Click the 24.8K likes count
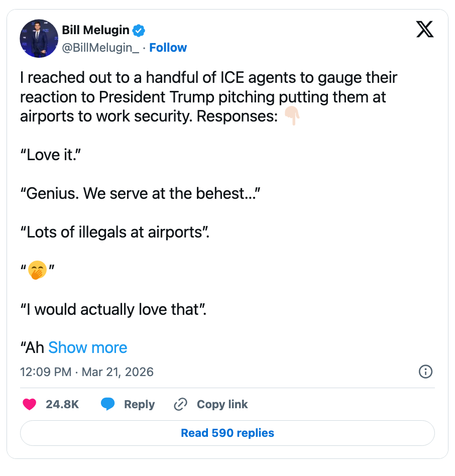This screenshot has height=476, width=455. click(x=62, y=404)
